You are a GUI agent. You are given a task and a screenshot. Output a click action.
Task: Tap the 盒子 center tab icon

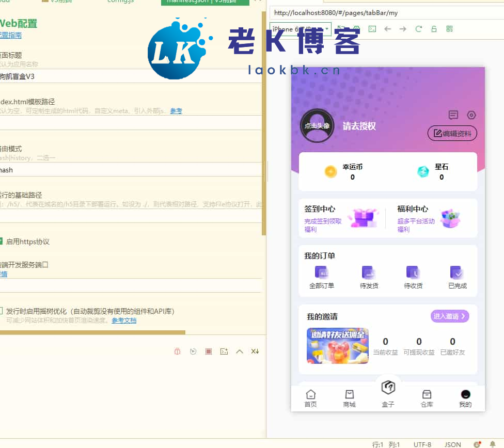point(388,388)
